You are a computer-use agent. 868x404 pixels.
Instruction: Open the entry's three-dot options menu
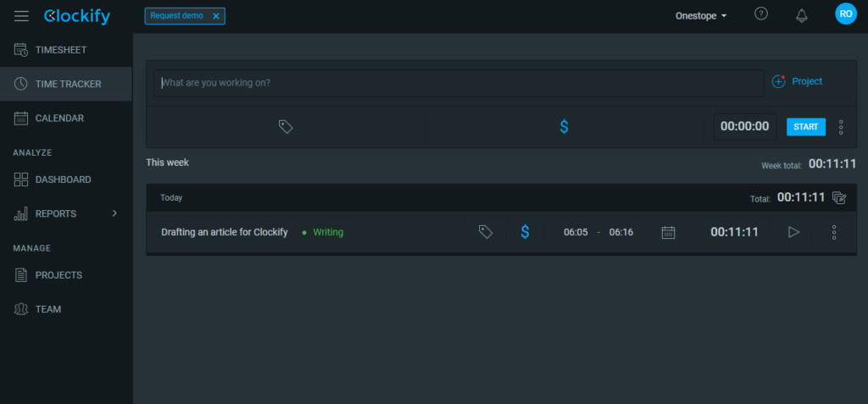[834, 232]
